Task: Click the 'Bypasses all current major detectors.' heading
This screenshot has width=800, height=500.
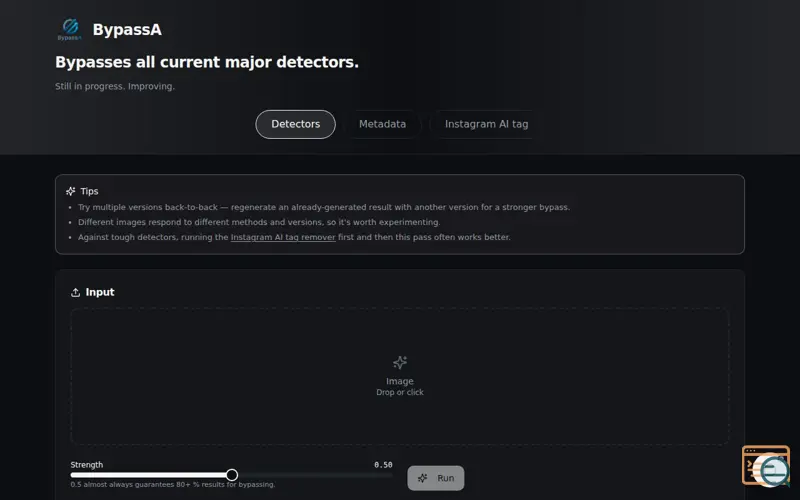Action: [207, 62]
